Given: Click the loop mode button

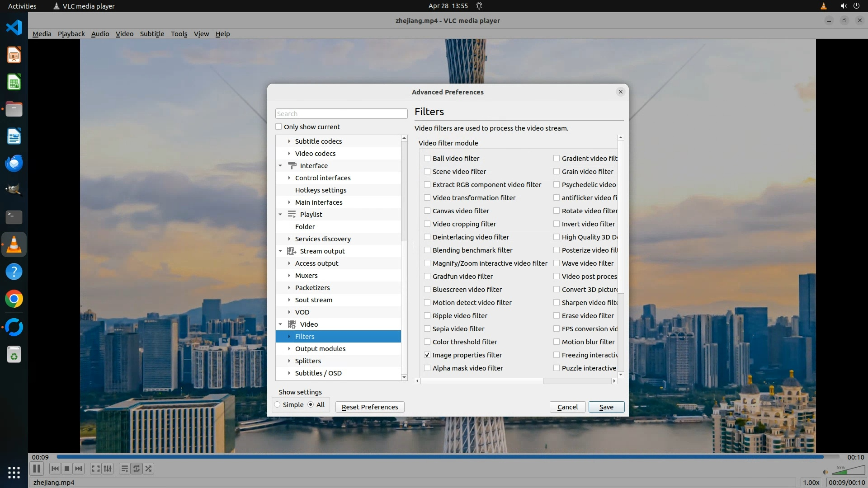Looking at the screenshot, I should tap(136, 469).
